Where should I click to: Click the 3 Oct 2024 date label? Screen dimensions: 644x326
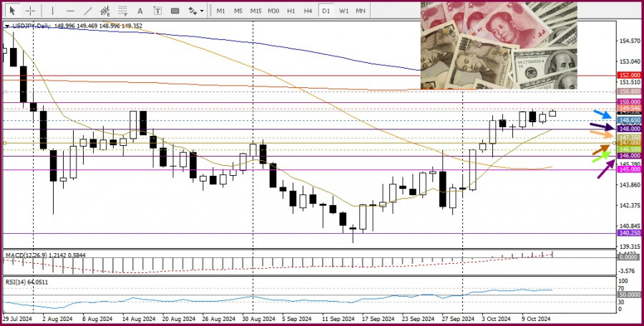pyautogui.click(x=496, y=319)
